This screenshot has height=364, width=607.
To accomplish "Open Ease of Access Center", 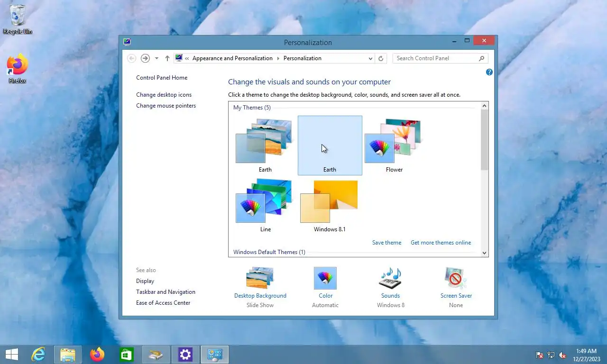I will click(163, 303).
